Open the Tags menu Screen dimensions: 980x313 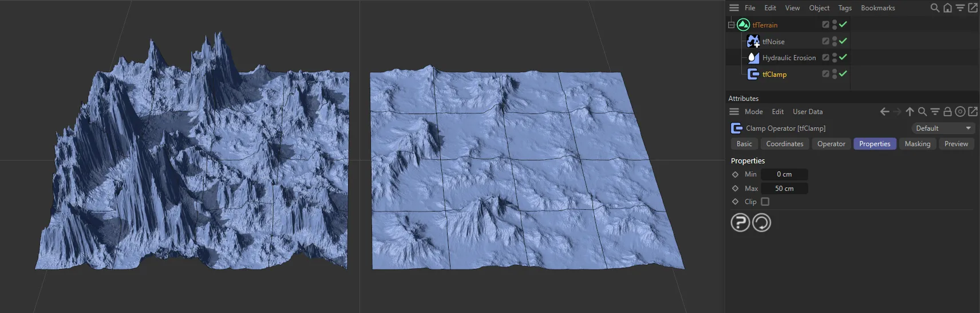click(x=844, y=8)
